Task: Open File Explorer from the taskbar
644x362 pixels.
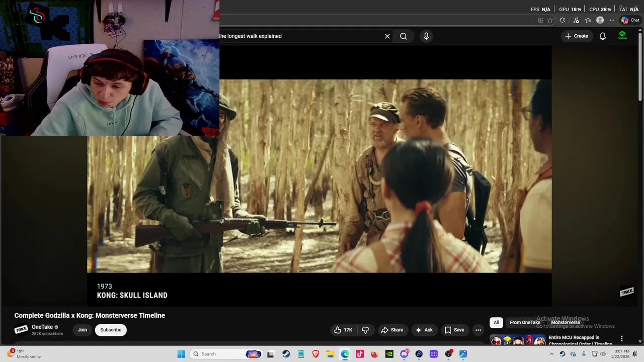Action: [x=330, y=354]
